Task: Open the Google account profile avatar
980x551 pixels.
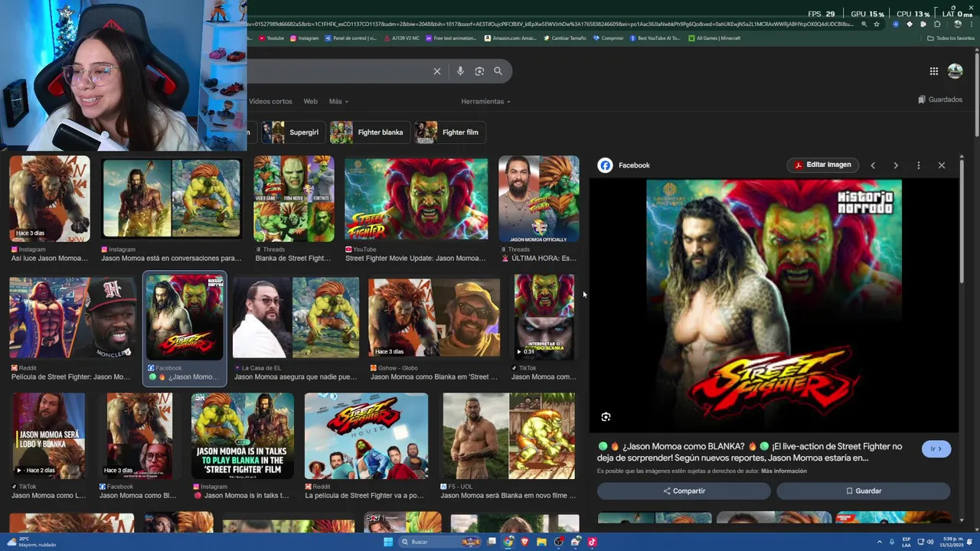Action: point(955,71)
